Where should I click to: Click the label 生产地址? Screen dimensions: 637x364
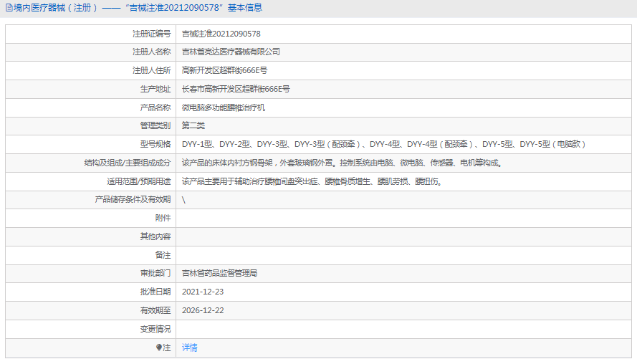(155, 89)
